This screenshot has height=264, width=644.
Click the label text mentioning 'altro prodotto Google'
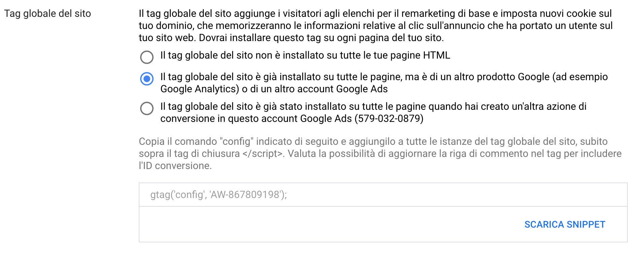click(384, 83)
